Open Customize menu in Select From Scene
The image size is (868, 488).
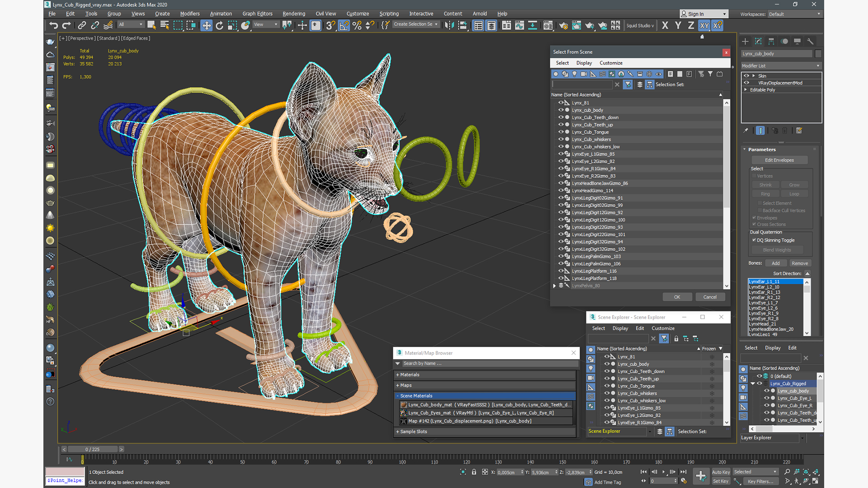pos(611,63)
